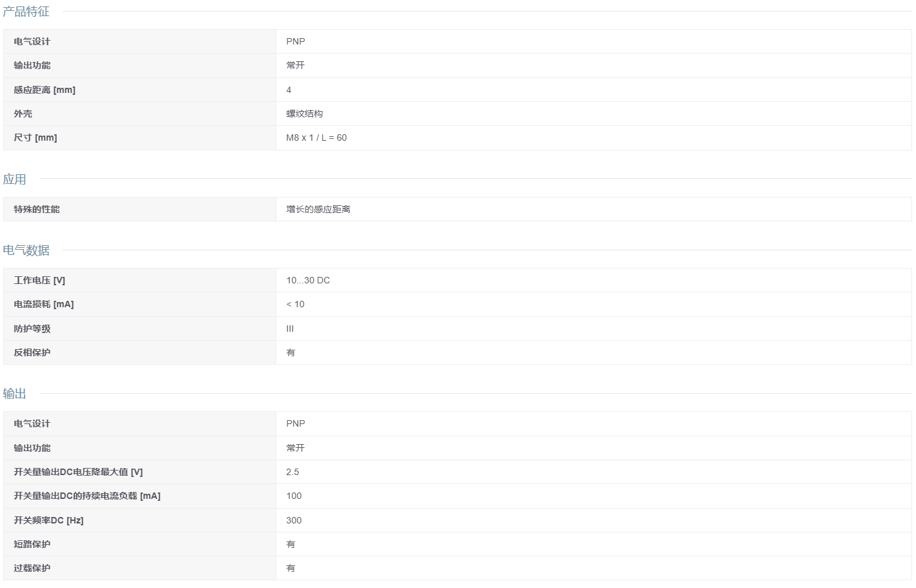Image resolution: width=916 pixels, height=588 pixels.
Task: Click 电气设计 label under 输出 section
Action: pyautogui.click(x=32, y=423)
